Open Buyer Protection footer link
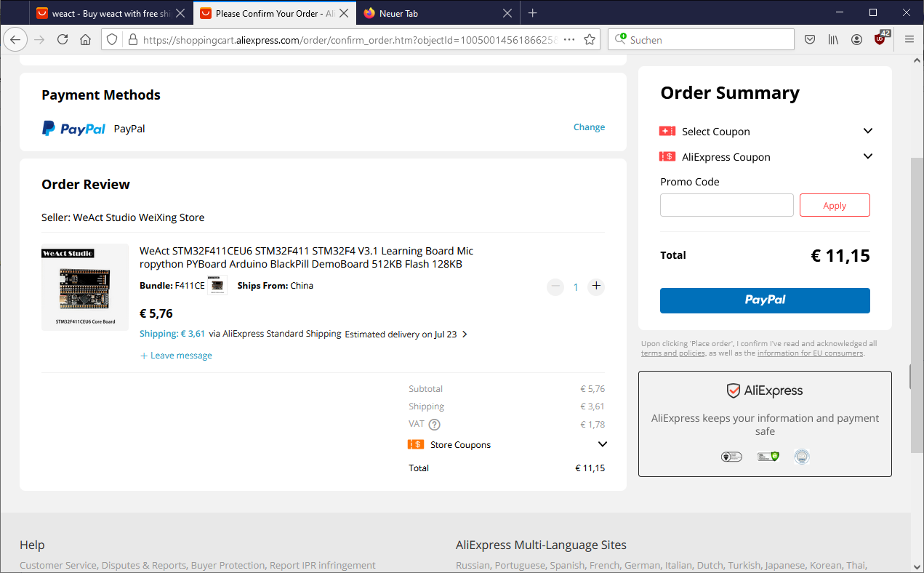 pos(228,565)
